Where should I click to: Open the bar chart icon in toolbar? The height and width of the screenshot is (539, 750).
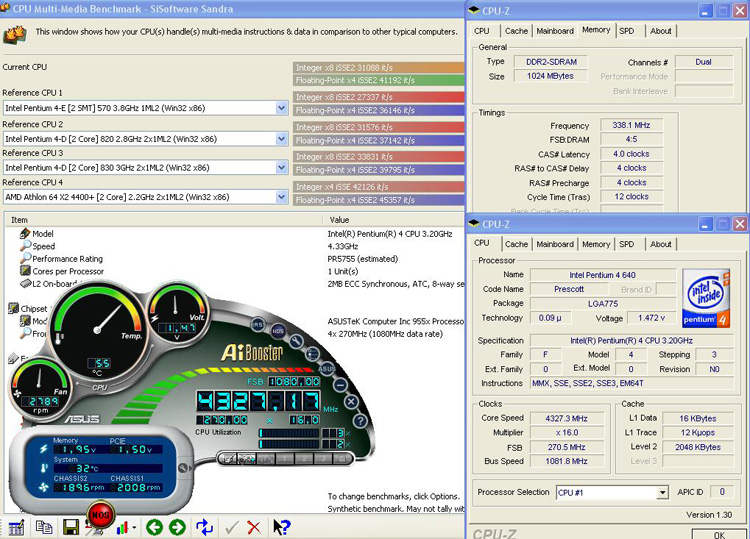pos(122,528)
